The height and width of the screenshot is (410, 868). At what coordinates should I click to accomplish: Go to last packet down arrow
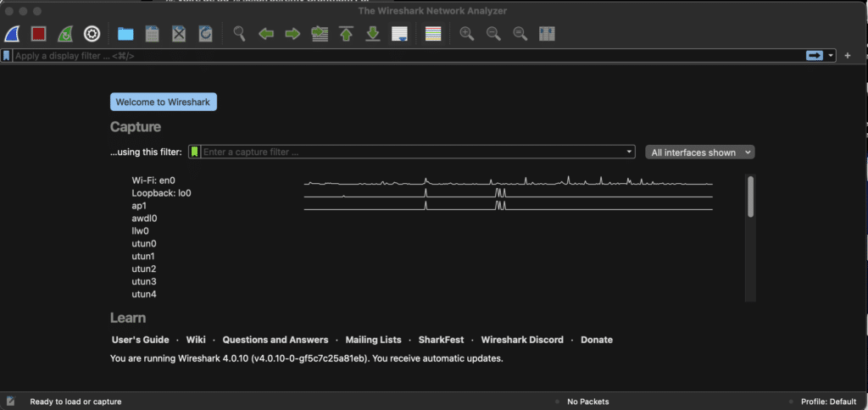point(373,34)
